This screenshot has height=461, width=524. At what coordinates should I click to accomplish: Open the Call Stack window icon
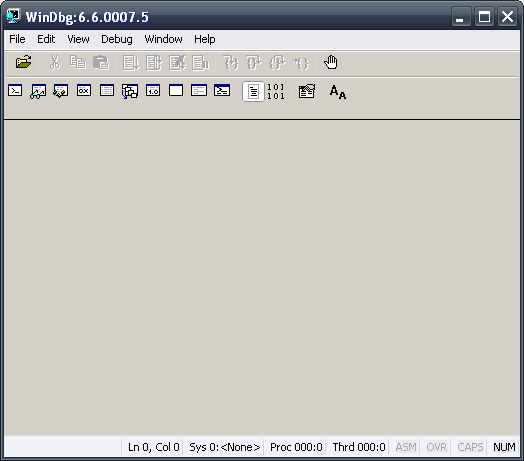coord(130,91)
